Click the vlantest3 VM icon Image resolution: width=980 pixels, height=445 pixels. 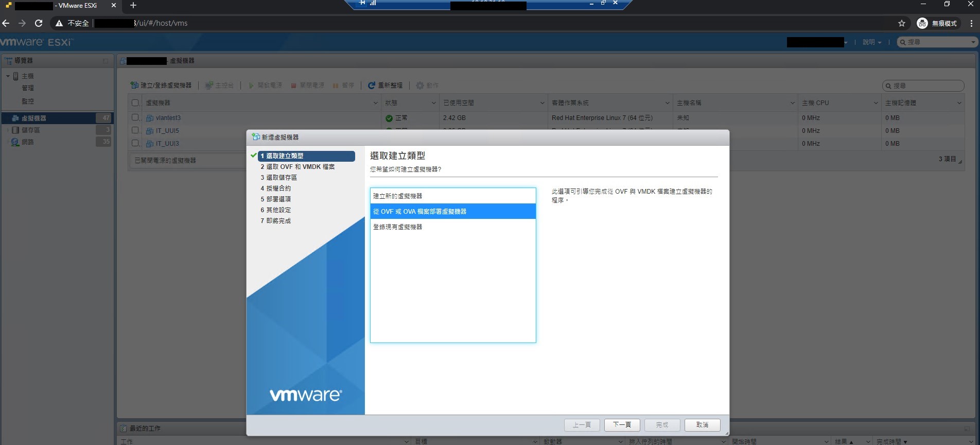tap(150, 118)
